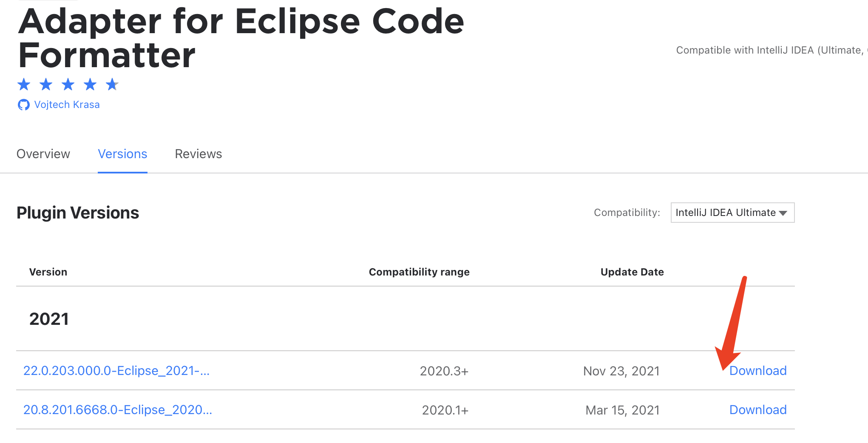Switch to the Overview tab
This screenshot has height=443, width=868.
coord(43,154)
